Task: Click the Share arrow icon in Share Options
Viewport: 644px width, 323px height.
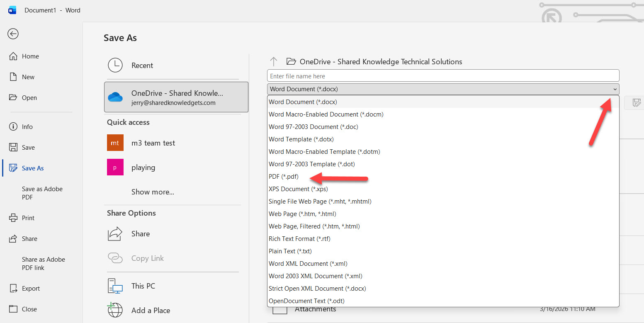Action: click(115, 234)
